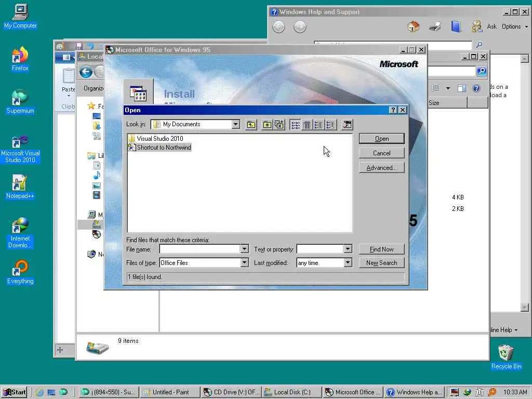Open Supermium desktop shortcut
532x399 pixels.
[x=20, y=101]
